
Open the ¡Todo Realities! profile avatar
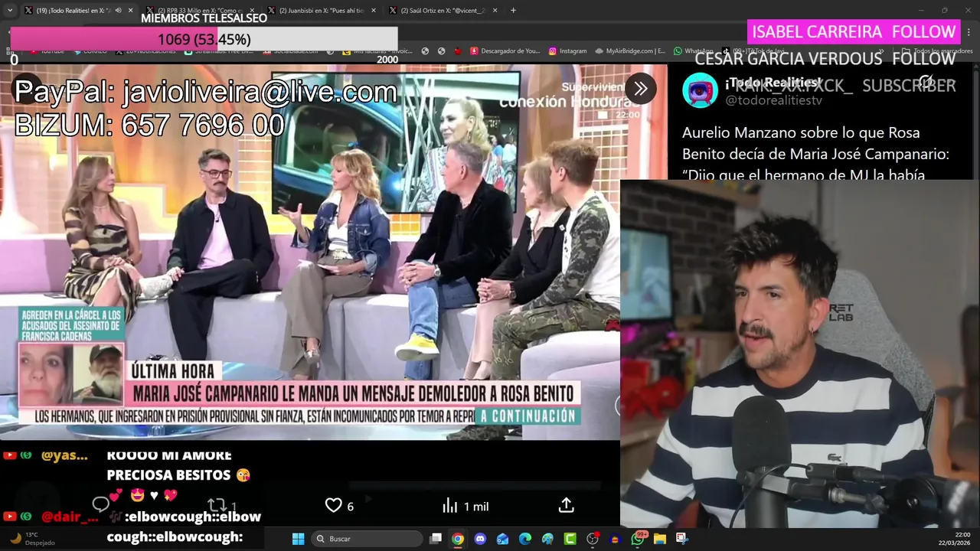point(700,90)
